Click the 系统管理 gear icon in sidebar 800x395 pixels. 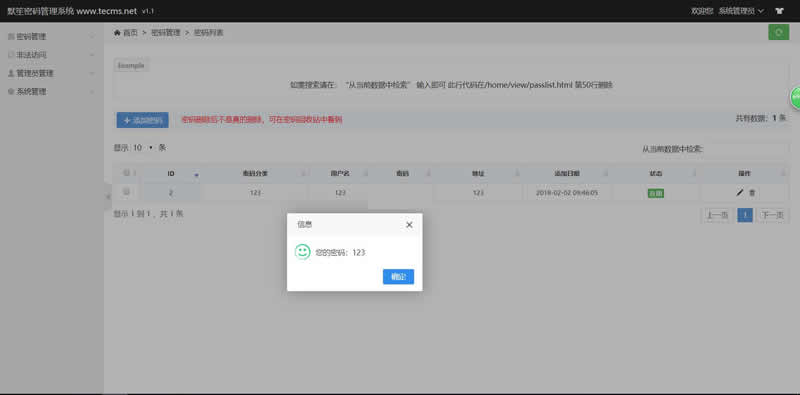tap(11, 92)
